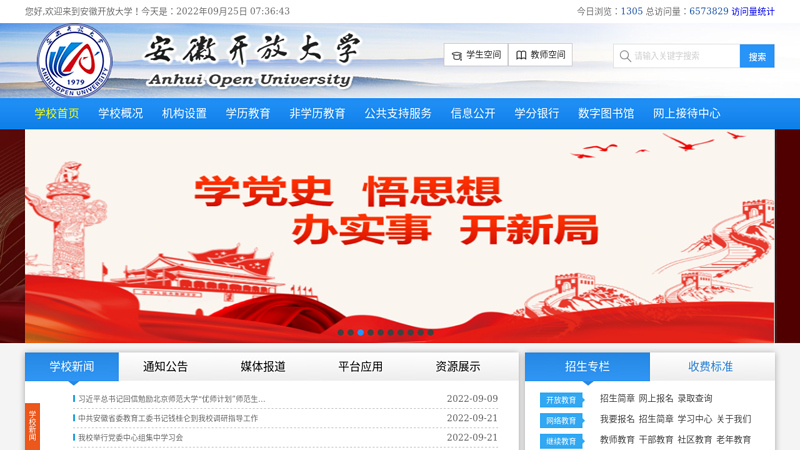Click the Anhui Open University round logo
The width and height of the screenshot is (800, 450).
74,60
